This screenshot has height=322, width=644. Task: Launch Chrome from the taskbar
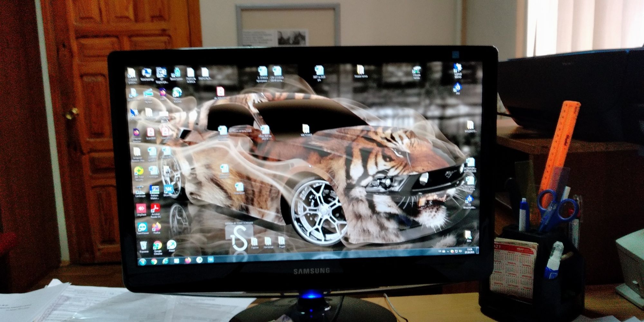coord(154,261)
